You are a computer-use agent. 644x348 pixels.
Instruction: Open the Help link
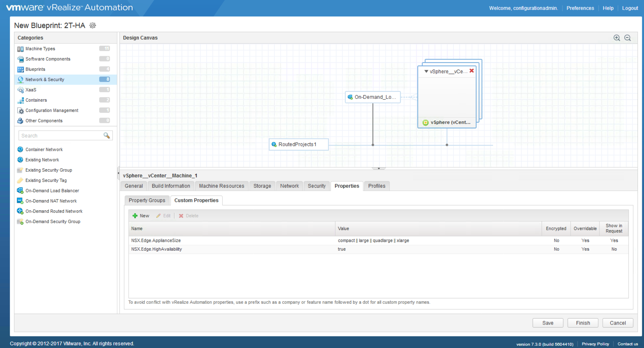pyautogui.click(x=608, y=8)
